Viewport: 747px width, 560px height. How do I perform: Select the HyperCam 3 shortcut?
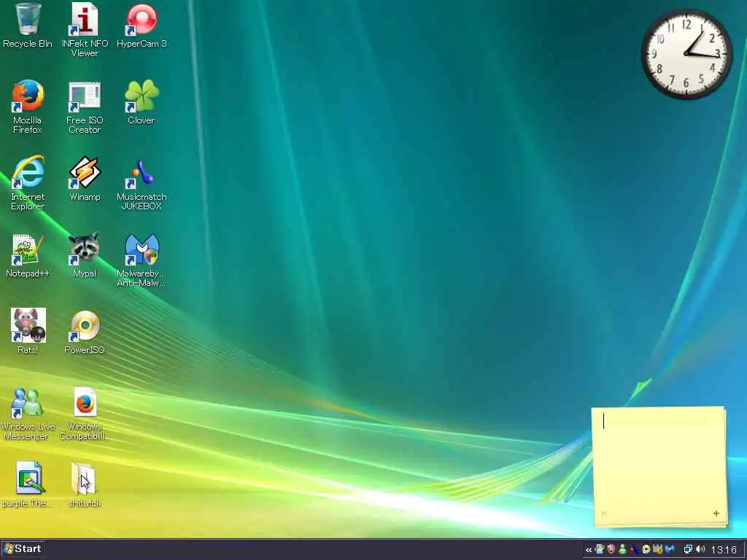pos(142,26)
